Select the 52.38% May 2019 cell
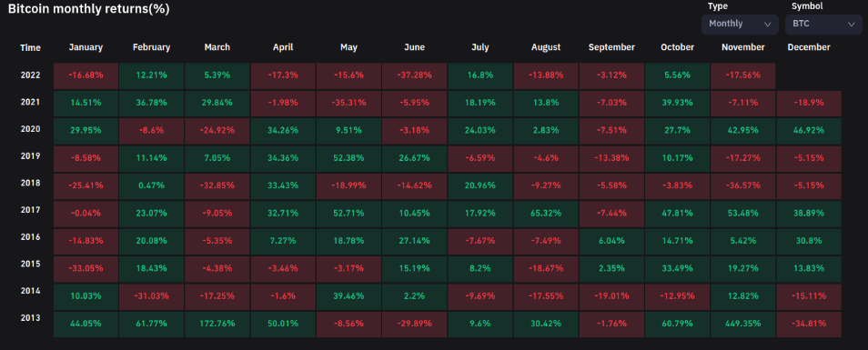The height and width of the screenshot is (350, 868). coord(348,159)
